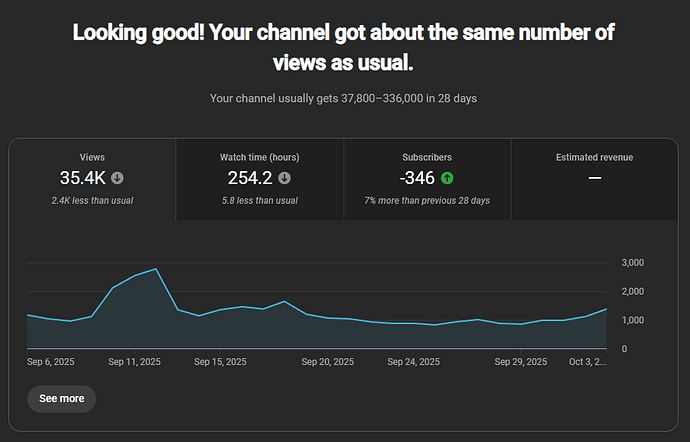Switch to the Views metric tab
690x442 pixels.
(92, 179)
